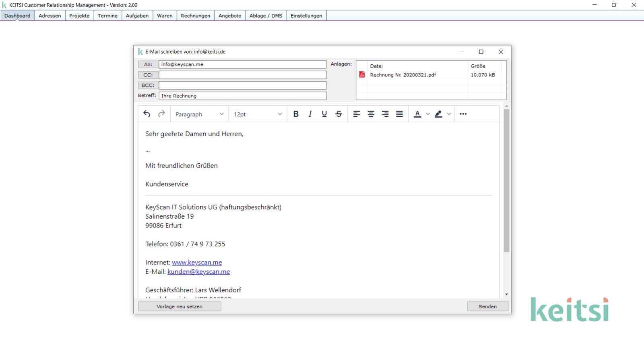Click the PDF attachment icon
Screen dimensions: 644x345
(362, 75)
